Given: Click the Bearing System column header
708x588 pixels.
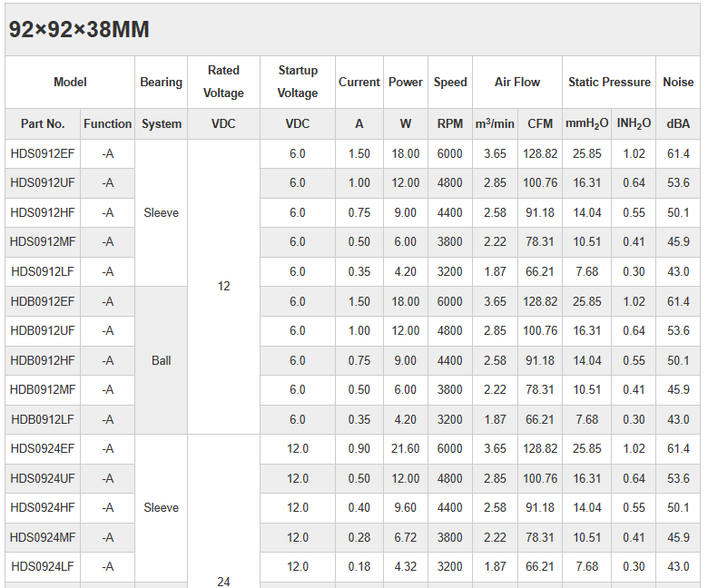Looking at the screenshot, I should click(x=161, y=83).
